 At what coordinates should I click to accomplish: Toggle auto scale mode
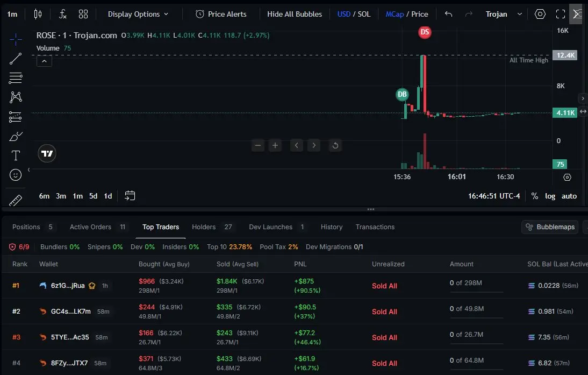[x=569, y=196]
